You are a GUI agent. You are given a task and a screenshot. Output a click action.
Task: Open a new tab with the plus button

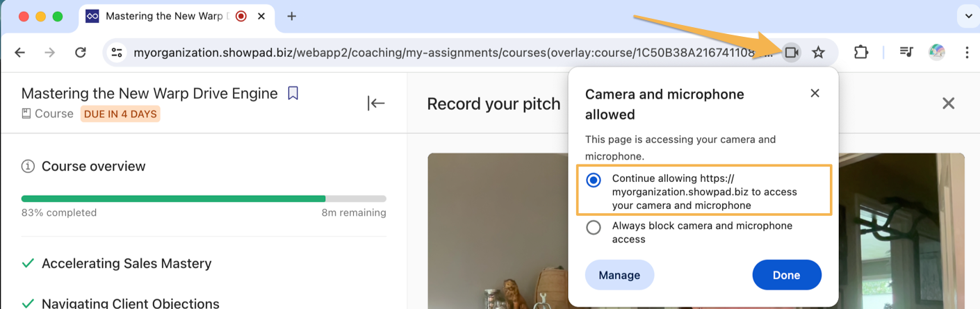pyautogui.click(x=292, y=16)
